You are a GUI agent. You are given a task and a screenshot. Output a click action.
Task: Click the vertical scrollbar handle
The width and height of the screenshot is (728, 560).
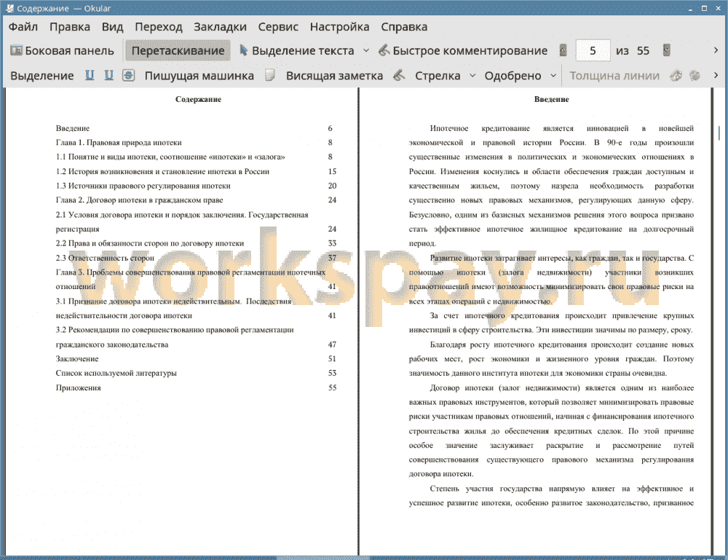(x=719, y=133)
